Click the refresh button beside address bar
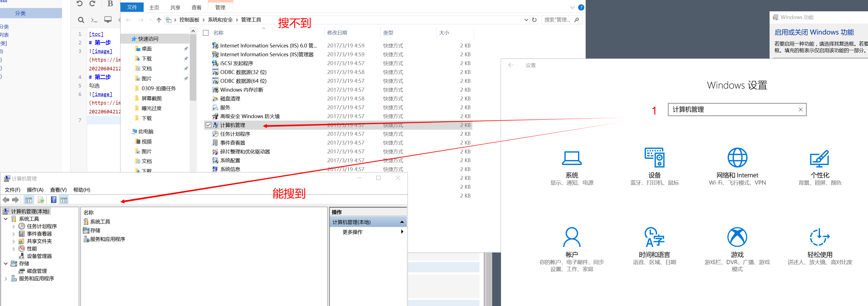This screenshot has width=868, height=306. pos(534,20)
